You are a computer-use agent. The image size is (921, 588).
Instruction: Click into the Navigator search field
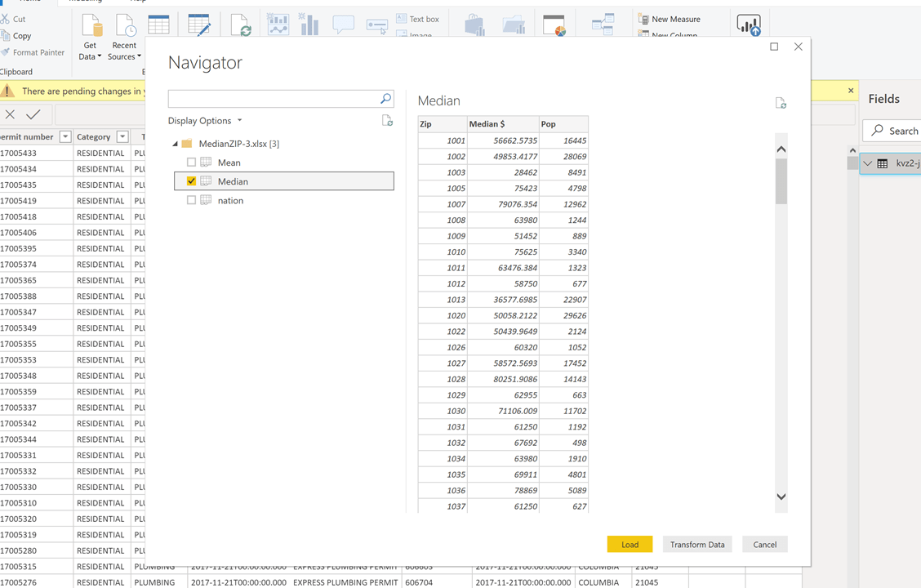pos(273,99)
